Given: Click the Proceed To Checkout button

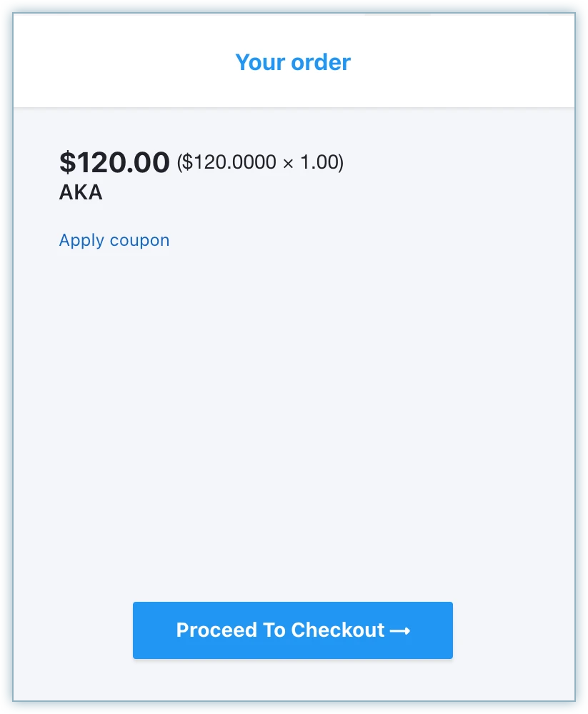Looking at the screenshot, I should click(x=292, y=630).
